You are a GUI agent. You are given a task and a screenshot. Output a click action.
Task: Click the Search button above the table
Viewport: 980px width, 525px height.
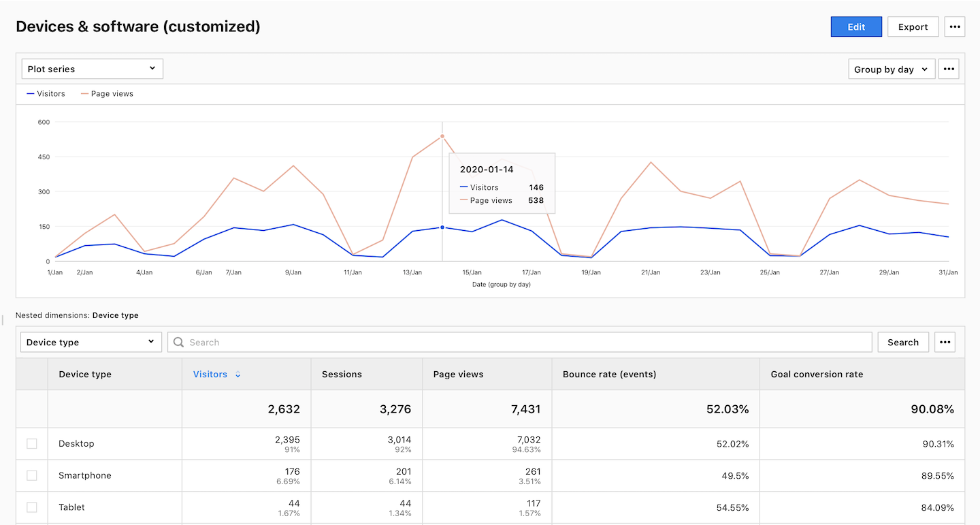click(x=903, y=342)
